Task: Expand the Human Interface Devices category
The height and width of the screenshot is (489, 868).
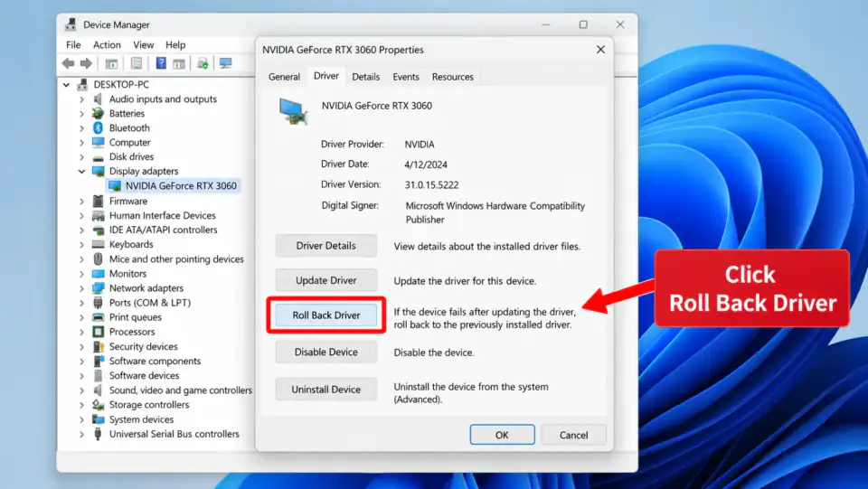Action: tap(81, 216)
